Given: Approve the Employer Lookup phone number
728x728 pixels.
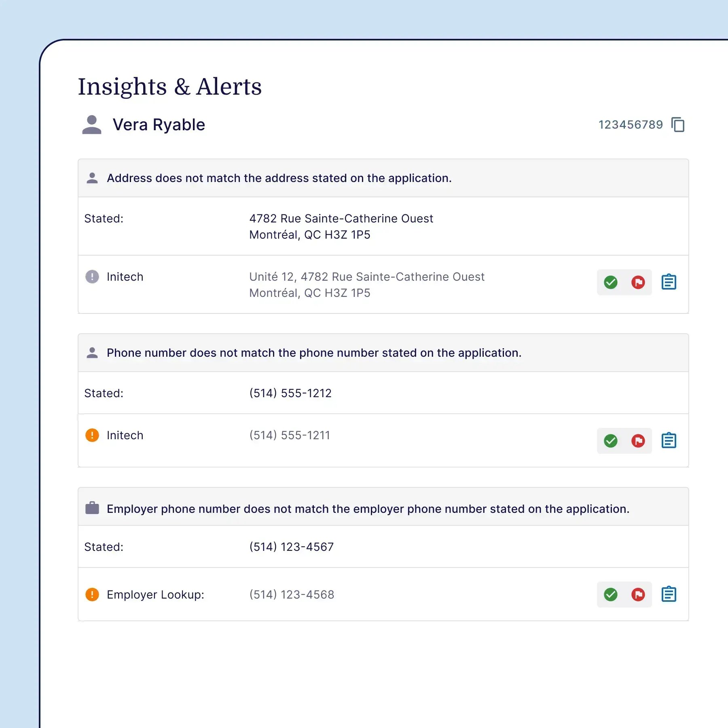Looking at the screenshot, I should coord(611,595).
